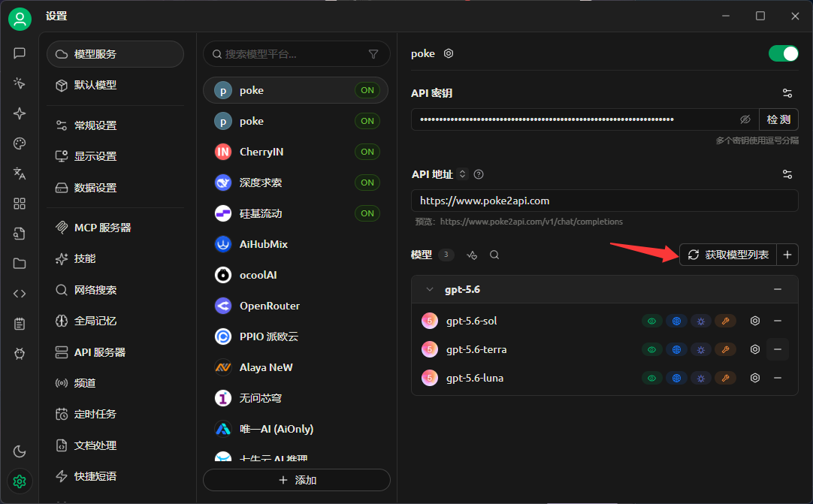Open API 服务器 section
The height and width of the screenshot is (504, 813).
(115, 352)
